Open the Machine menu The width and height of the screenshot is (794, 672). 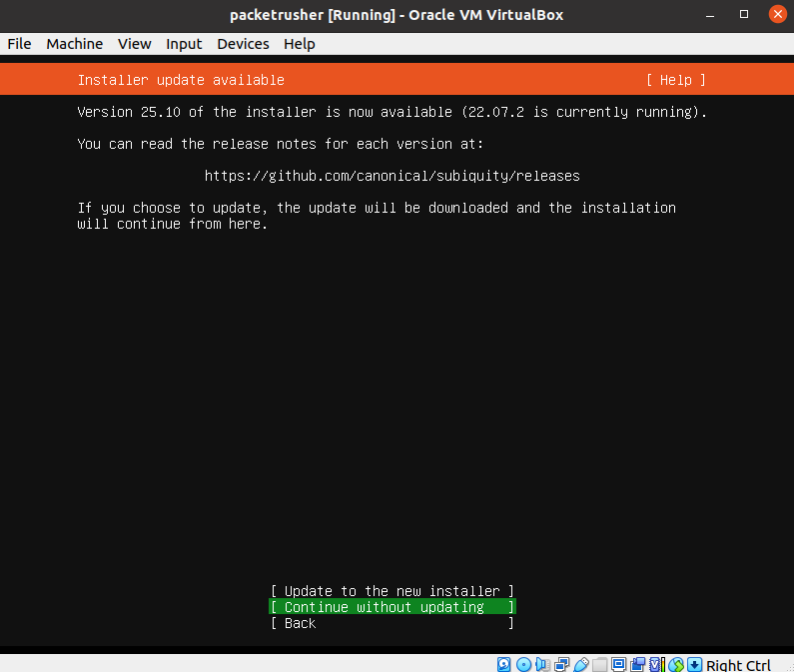[75, 44]
